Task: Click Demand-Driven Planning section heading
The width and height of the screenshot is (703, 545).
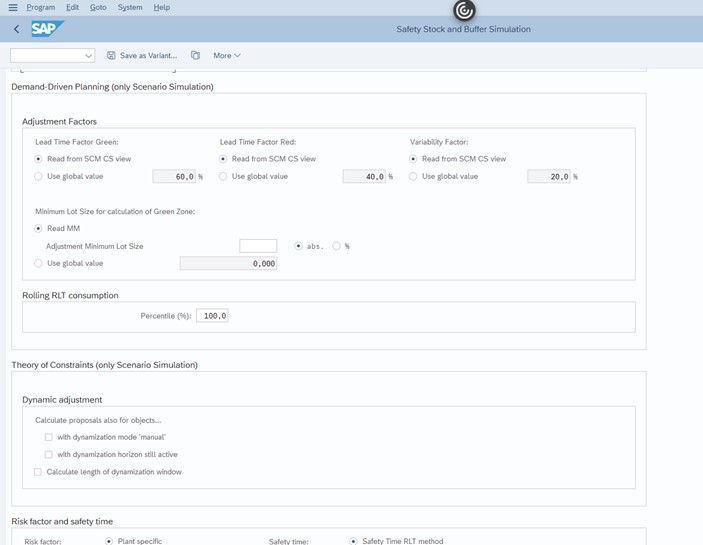Action: 112,87
